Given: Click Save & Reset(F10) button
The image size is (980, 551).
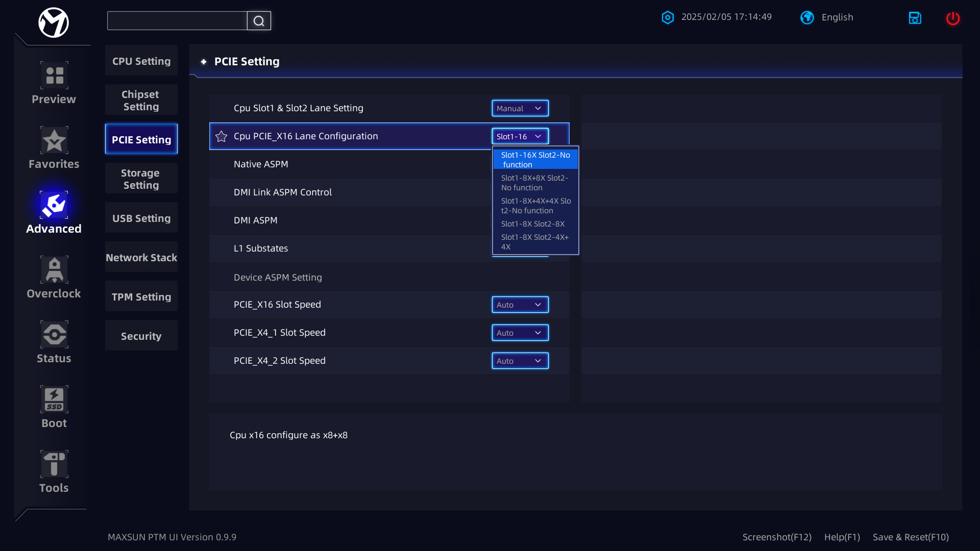Looking at the screenshot, I should [x=910, y=537].
